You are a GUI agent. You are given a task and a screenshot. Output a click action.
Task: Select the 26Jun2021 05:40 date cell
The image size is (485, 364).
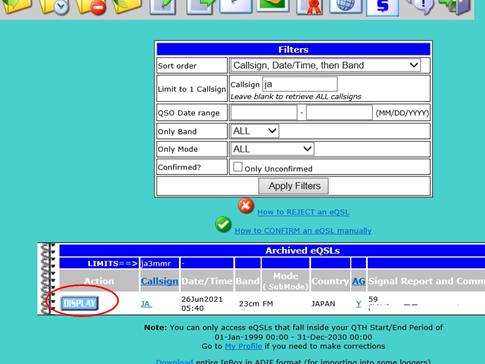point(202,304)
